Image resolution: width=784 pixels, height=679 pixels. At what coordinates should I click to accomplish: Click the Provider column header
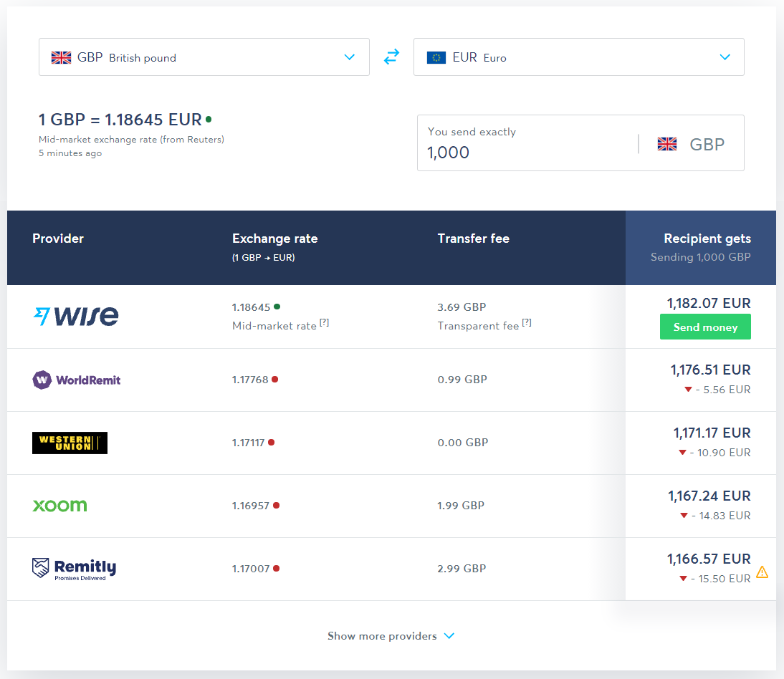tap(58, 239)
